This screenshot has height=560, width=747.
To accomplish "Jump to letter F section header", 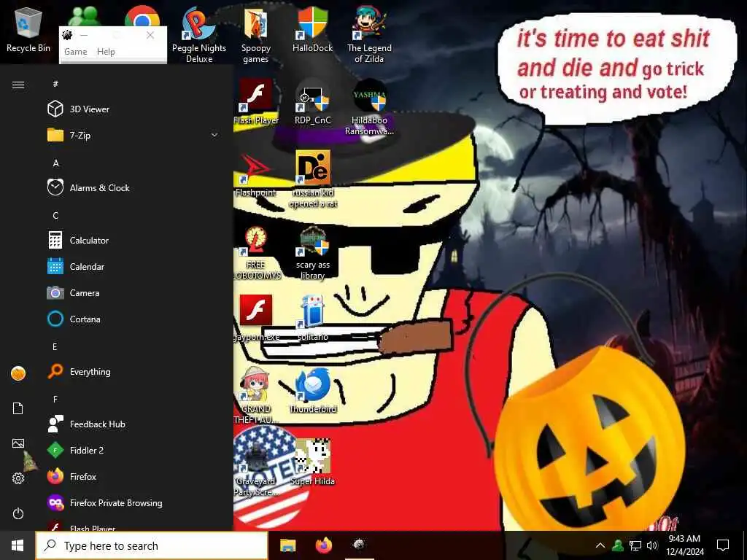I will (x=55, y=399).
